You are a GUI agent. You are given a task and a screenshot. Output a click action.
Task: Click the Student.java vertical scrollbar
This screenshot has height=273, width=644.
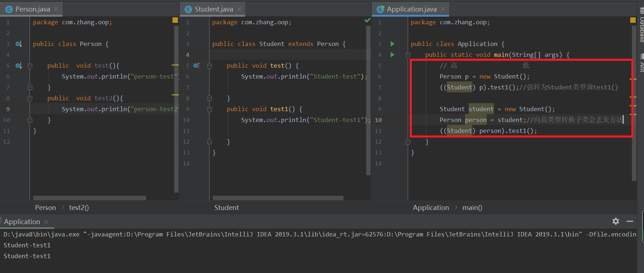click(x=368, y=100)
